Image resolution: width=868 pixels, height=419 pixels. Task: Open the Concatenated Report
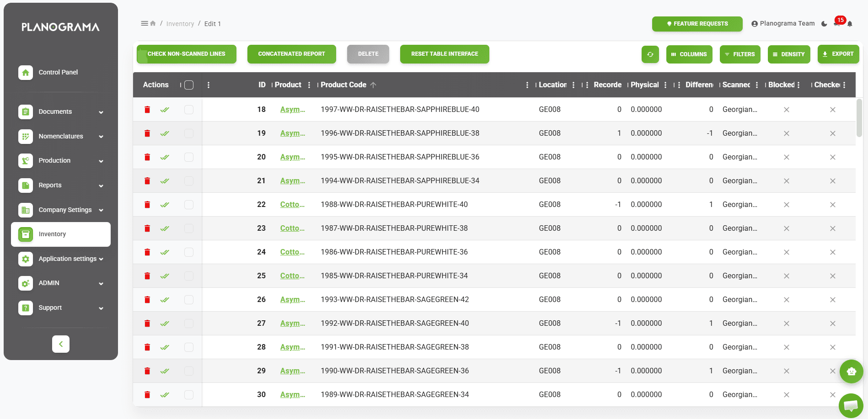[292, 54]
